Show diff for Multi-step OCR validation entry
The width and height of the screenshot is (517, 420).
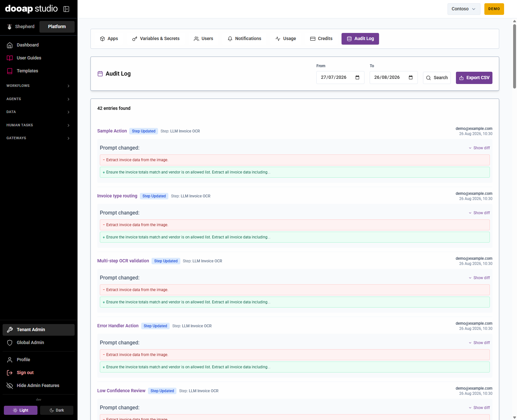point(479,278)
